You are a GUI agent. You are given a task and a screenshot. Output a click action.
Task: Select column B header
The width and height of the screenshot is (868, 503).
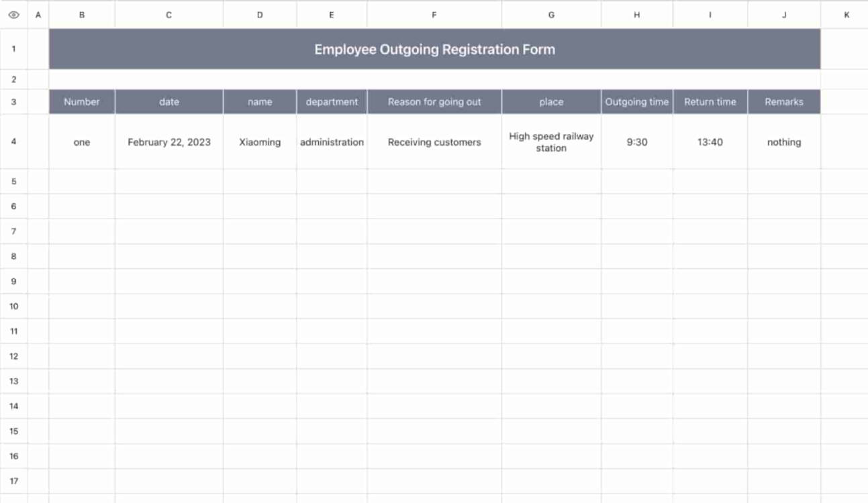(82, 14)
